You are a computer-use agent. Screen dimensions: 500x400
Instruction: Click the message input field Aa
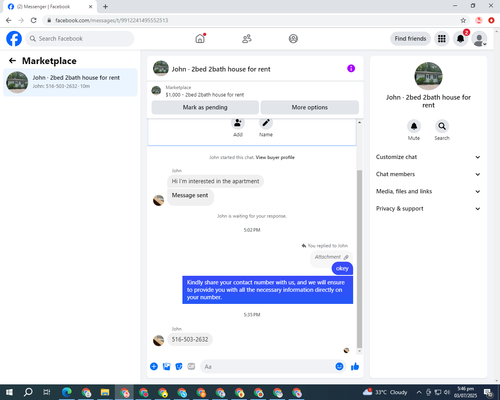tap(267, 367)
